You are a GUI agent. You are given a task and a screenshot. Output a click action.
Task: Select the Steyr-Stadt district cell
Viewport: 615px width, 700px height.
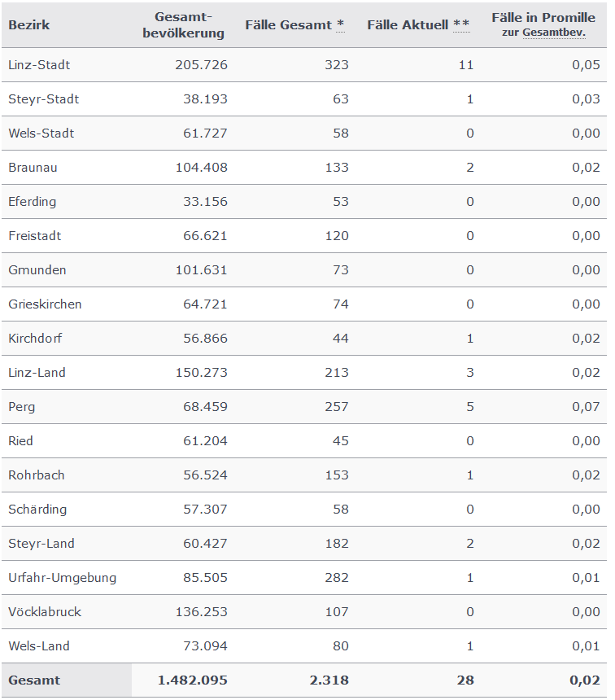[44, 99]
